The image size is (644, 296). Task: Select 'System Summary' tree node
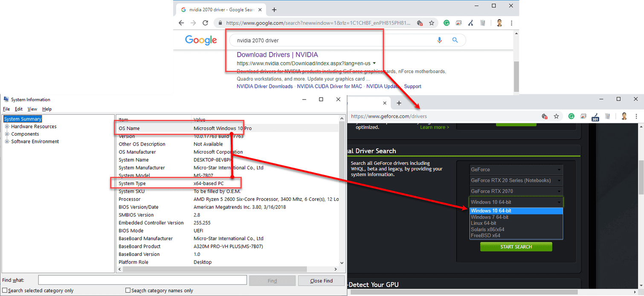[x=23, y=119]
